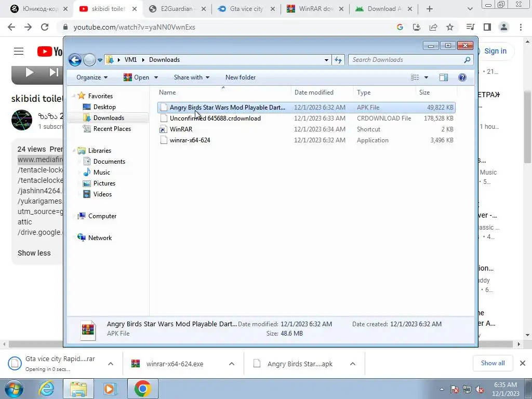The height and width of the screenshot is (399, 532).
Task: Open Libraries in navigation pane
Action: pos(99,151)
